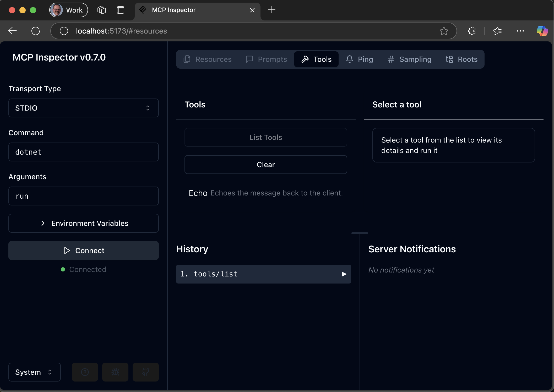Image resolution: width=554 pixels, height=392 pixels.
Task: Click the Clear button
Action: pyautogui.click(x=266, y=165)
